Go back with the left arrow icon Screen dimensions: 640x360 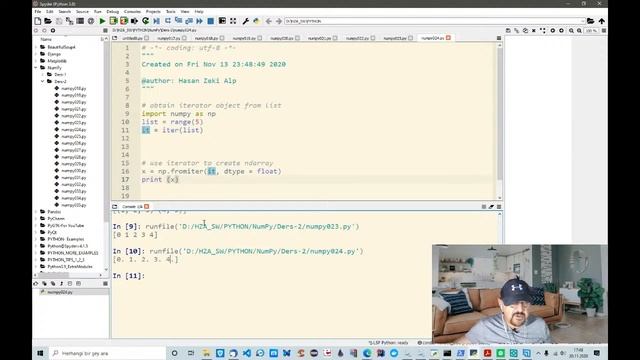(269, 21)
